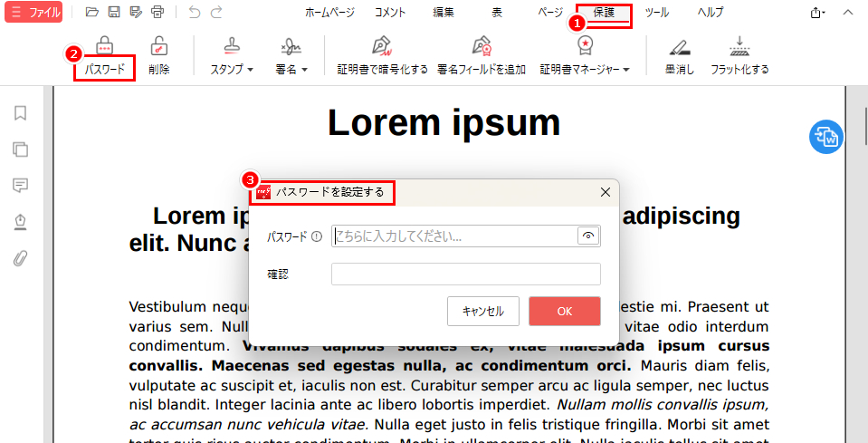Switch to the コメント tab
This screenshot has height=443, width=868.
coord(390,12)
